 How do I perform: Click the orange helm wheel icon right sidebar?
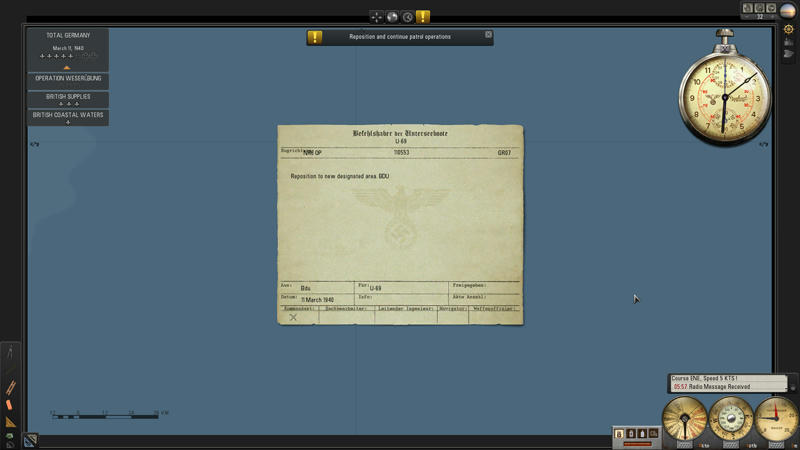[x=788, y=30]
